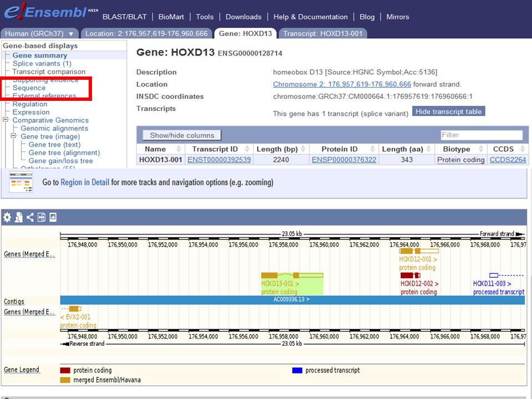
Task: Click the export image icon
Action: coord(53,217)
